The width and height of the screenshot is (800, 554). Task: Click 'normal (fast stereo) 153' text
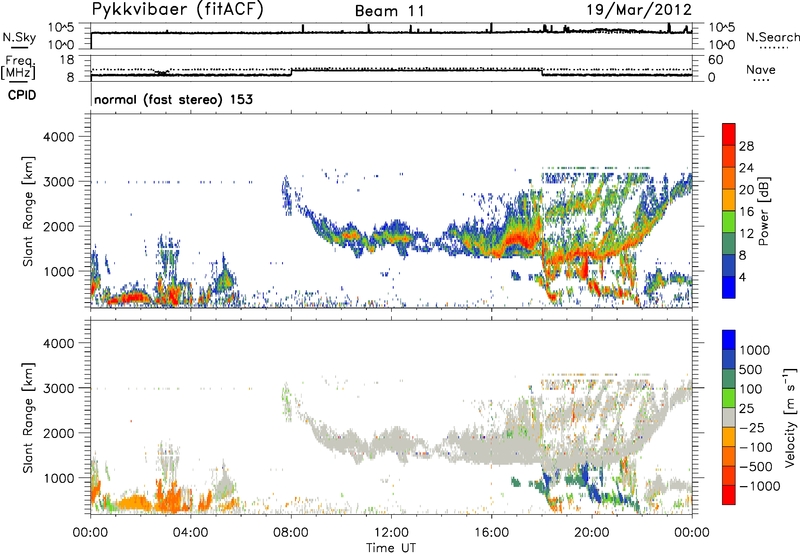click(173, 99)
